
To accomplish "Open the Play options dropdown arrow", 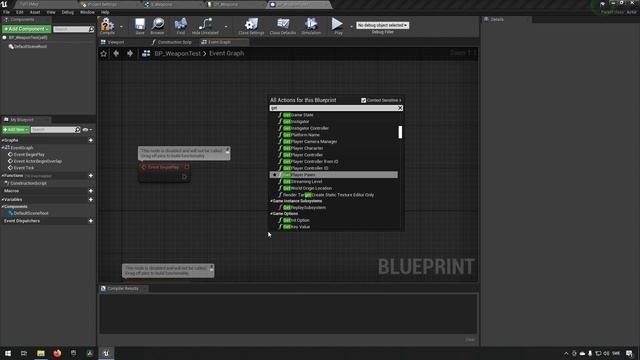I will (351, 27).
